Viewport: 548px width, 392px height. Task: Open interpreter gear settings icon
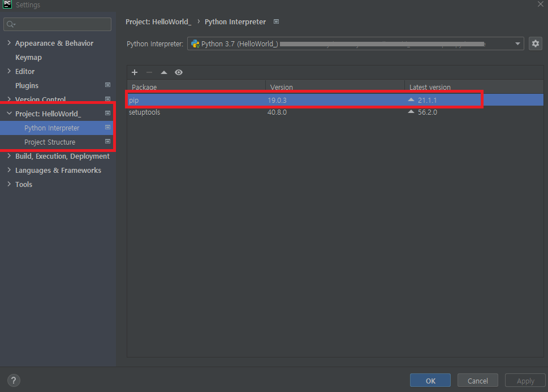535,43
